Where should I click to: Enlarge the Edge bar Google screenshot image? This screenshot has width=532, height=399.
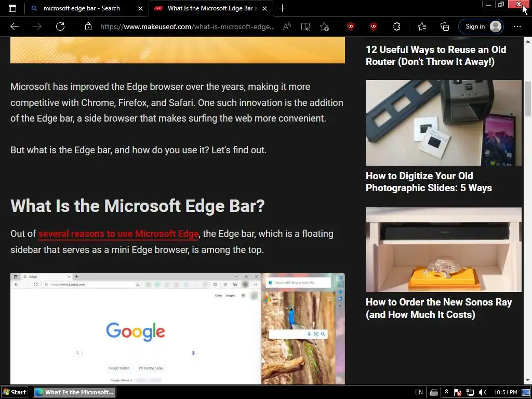(x=178, y=329)
